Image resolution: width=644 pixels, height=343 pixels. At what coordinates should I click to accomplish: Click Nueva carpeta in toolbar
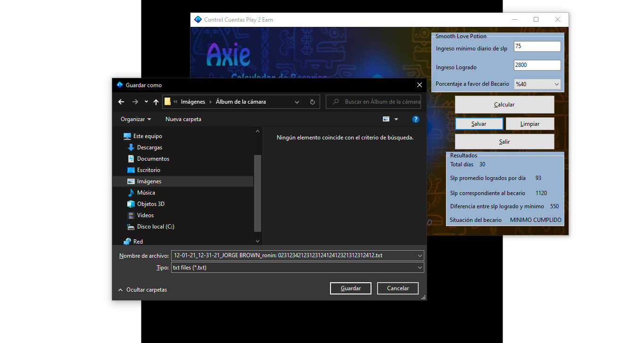[x=183, y=119]
